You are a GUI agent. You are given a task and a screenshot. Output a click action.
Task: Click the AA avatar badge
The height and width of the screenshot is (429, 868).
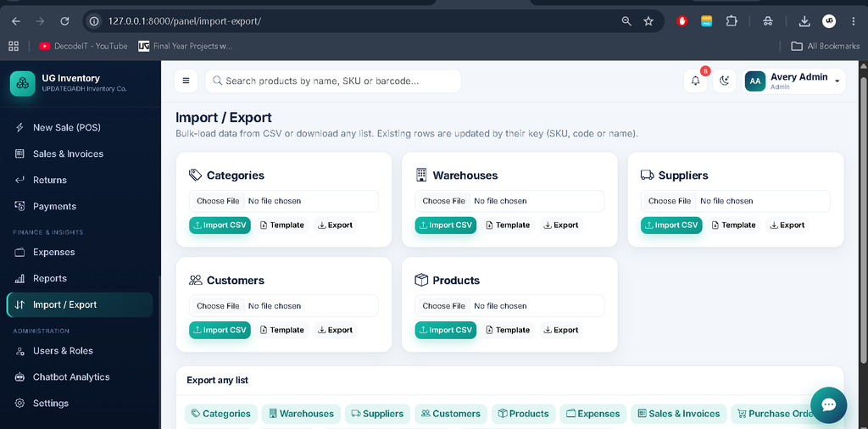(x=755, y=81)
